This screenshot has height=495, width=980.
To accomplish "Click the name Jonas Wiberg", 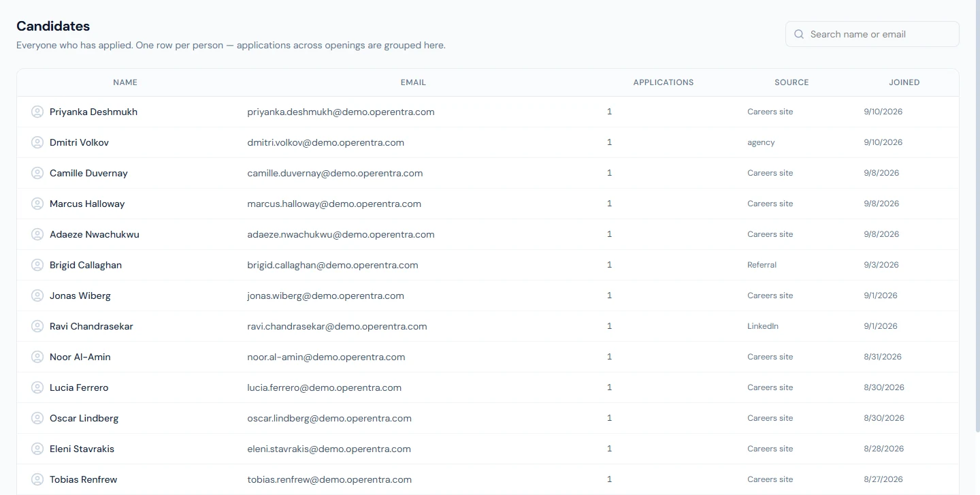I will coord(80,296).
